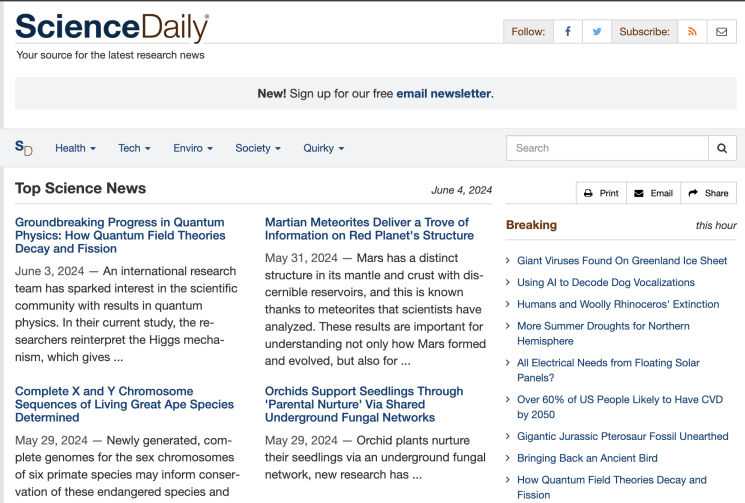Click inside the Search input field
The height and width of the screenshot is (503, 745).
click(x=606, y=148)
